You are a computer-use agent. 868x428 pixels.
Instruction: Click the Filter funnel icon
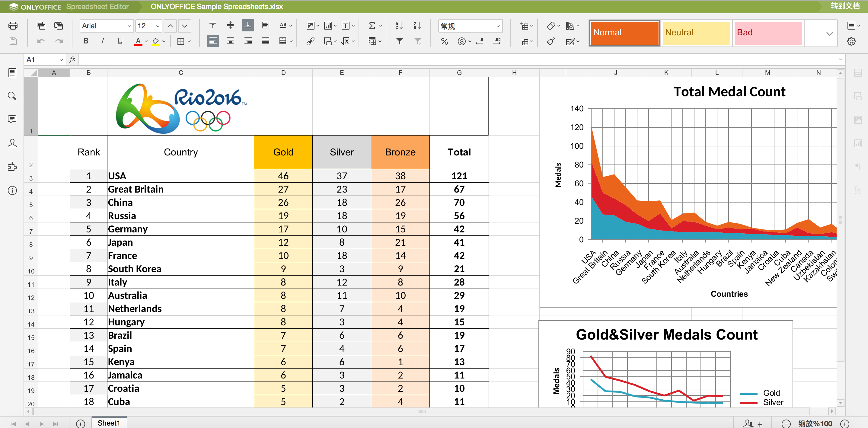click(x=399, y=41)
